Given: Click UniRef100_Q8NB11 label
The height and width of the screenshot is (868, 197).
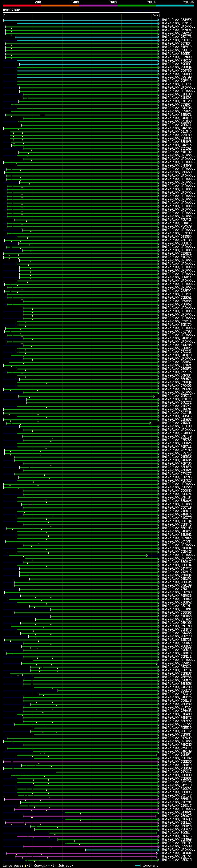Looking at the screenshot, I should [x=177, y=277].
